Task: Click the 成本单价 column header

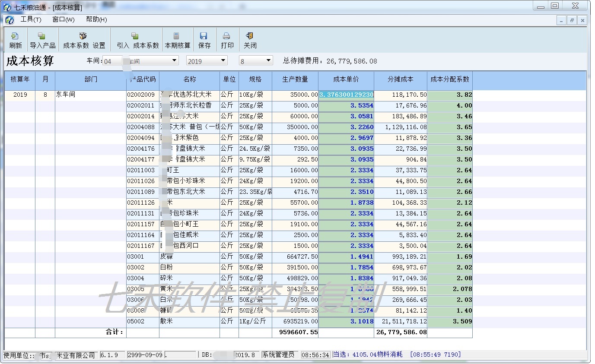Action: tap(346, 79)
